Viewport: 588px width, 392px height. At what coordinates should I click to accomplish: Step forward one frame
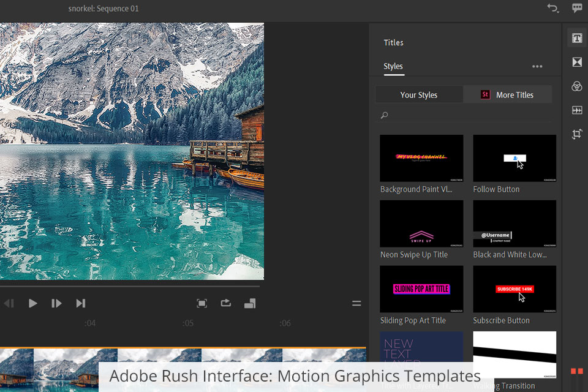[56, 303]
